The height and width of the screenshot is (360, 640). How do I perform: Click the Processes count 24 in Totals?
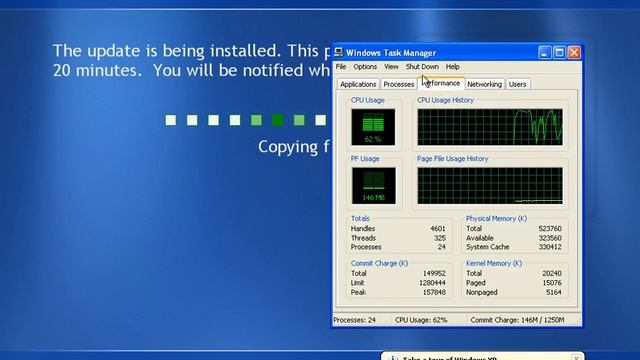coord(442,247)
